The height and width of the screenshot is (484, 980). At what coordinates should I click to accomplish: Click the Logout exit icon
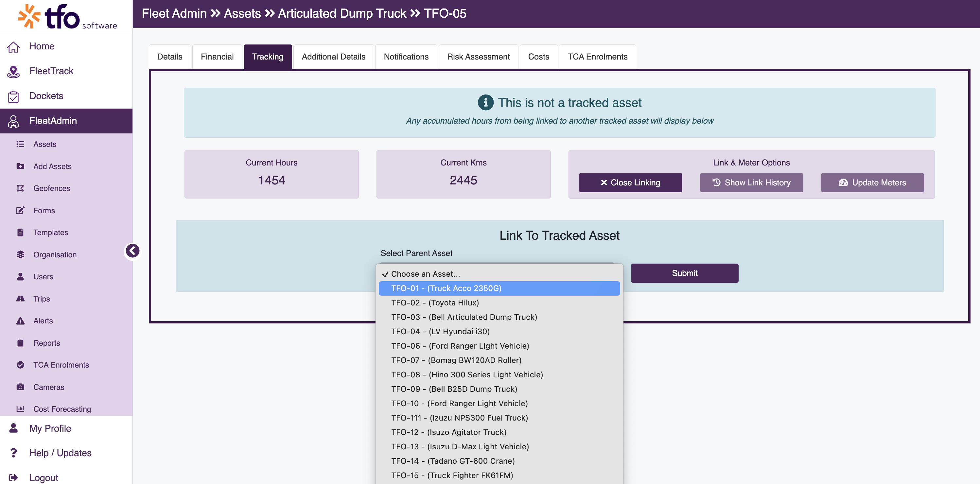pyautogui.click(x=13, y=477)
